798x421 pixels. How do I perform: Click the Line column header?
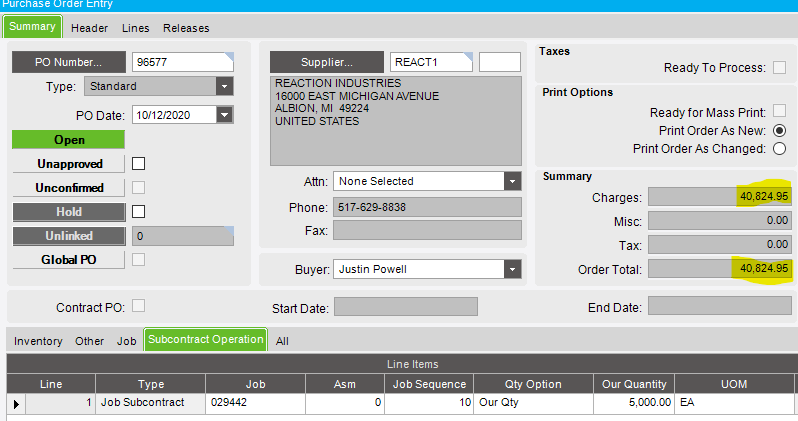[51, 384]
